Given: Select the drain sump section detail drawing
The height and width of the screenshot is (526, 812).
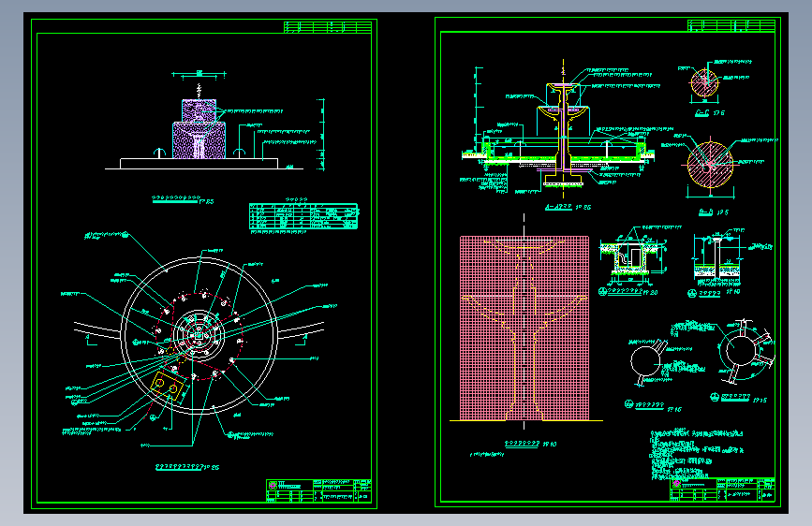Looking at the screenshot, I should (633, 256).
